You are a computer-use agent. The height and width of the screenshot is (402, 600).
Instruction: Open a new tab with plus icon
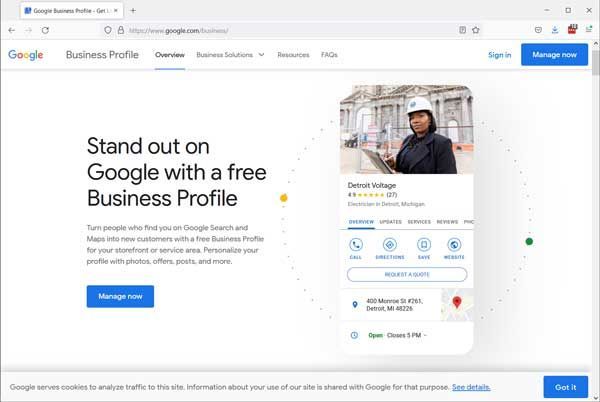pyautogui.click(x=133, y=11)
